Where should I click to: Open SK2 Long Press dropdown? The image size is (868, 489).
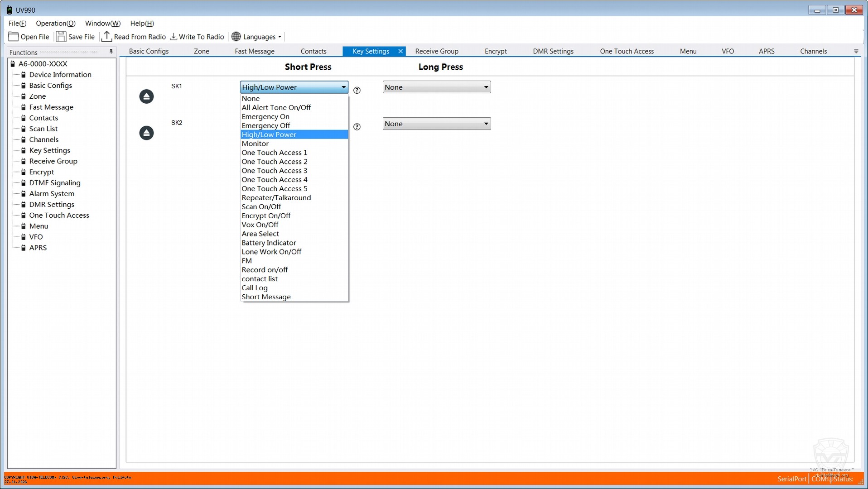436,124
